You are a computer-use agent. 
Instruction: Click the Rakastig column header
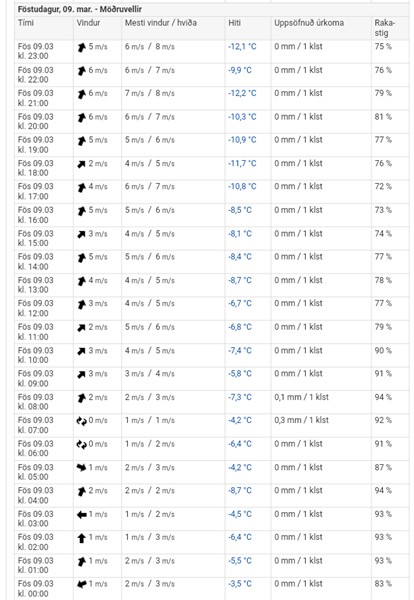click(385, 28)
